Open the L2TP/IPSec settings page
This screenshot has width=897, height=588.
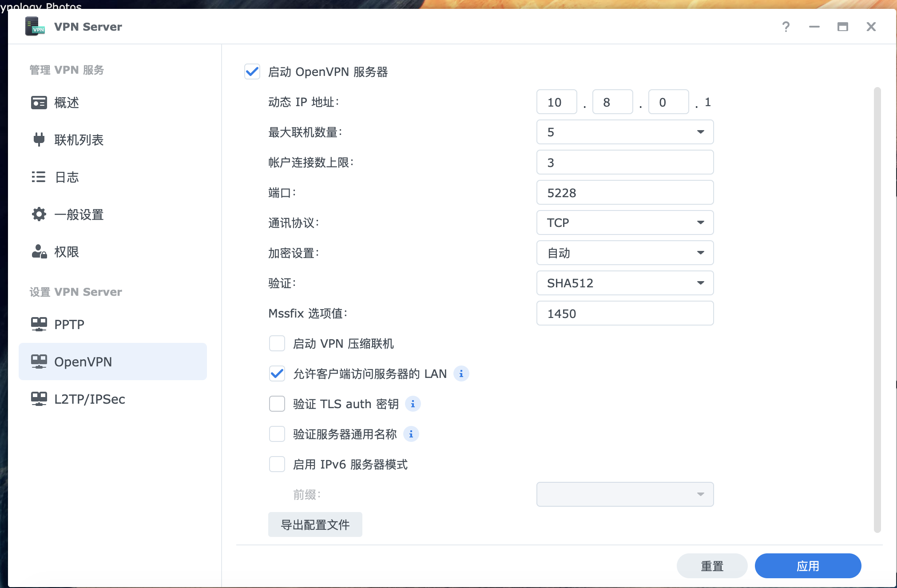click(89, 399)
